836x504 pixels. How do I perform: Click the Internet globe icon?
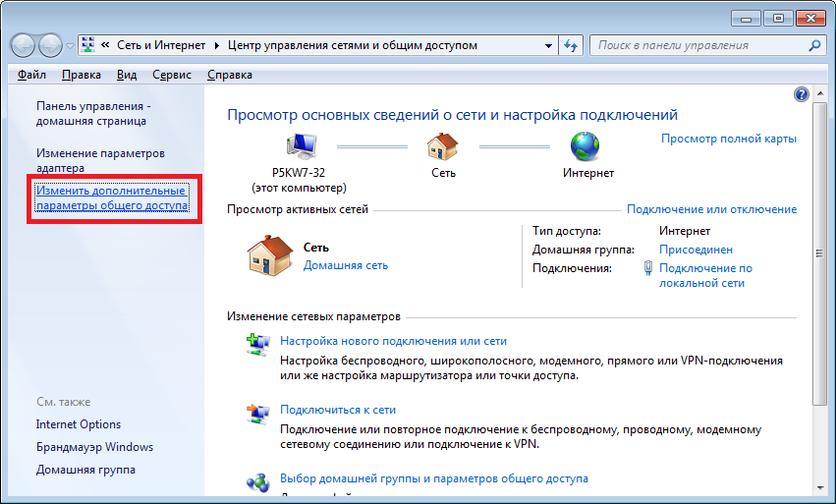(586, 147)
